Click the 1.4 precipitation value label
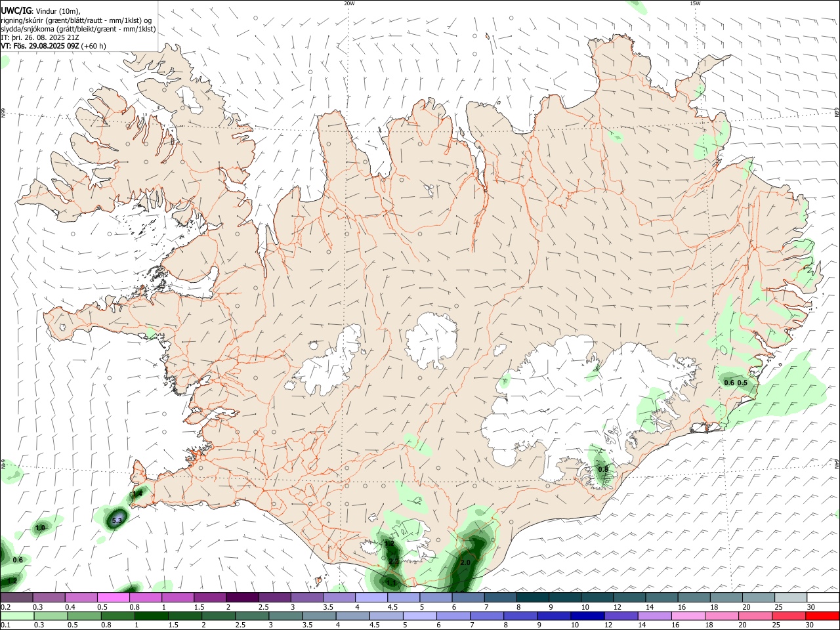This screenshot has height=630, width=840. [x=137, y=493]
